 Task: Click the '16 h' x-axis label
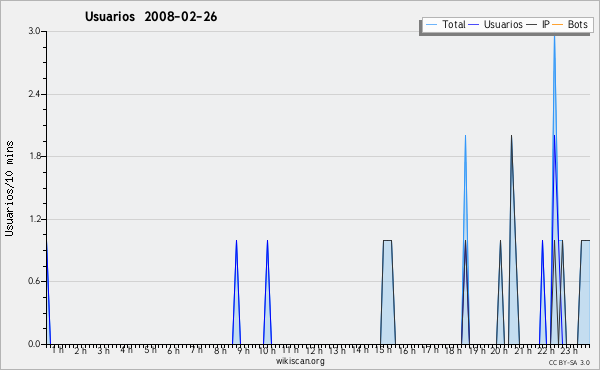pyautogui.click(x=407, y=350)
